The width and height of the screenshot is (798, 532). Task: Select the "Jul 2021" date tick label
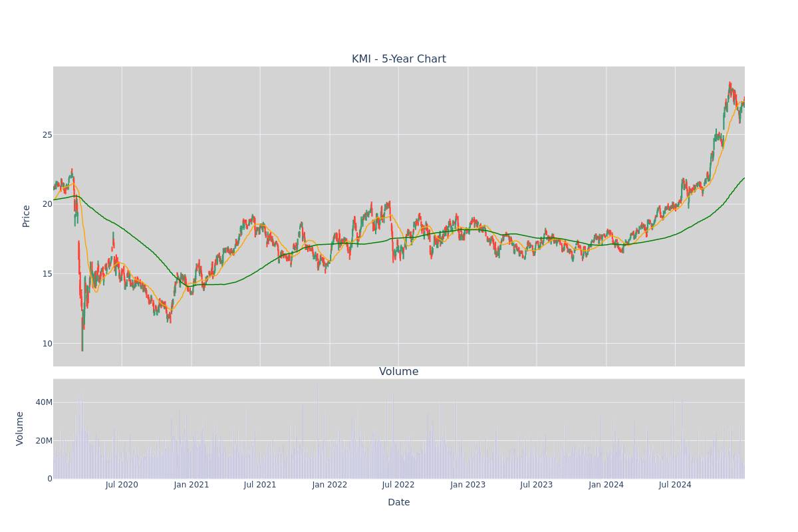260,485
